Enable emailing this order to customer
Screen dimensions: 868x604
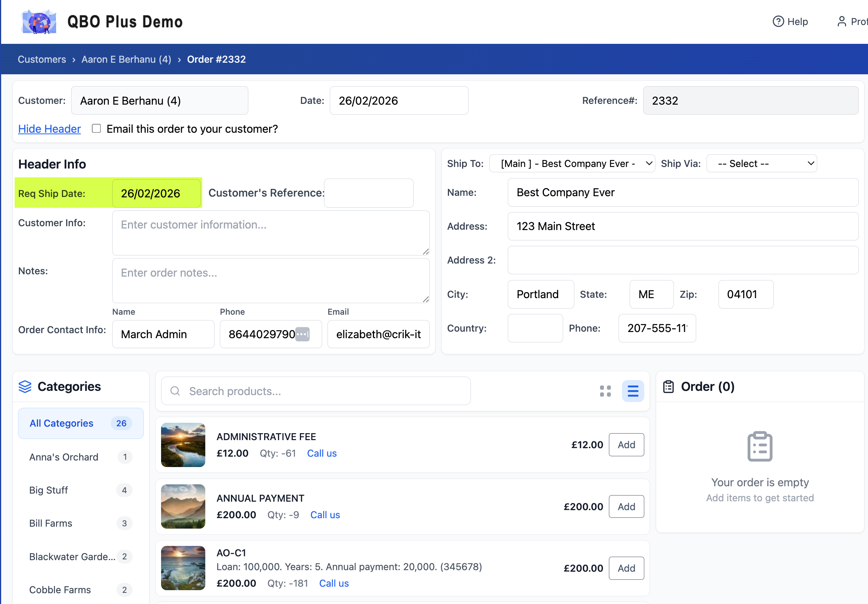[96, 128]
